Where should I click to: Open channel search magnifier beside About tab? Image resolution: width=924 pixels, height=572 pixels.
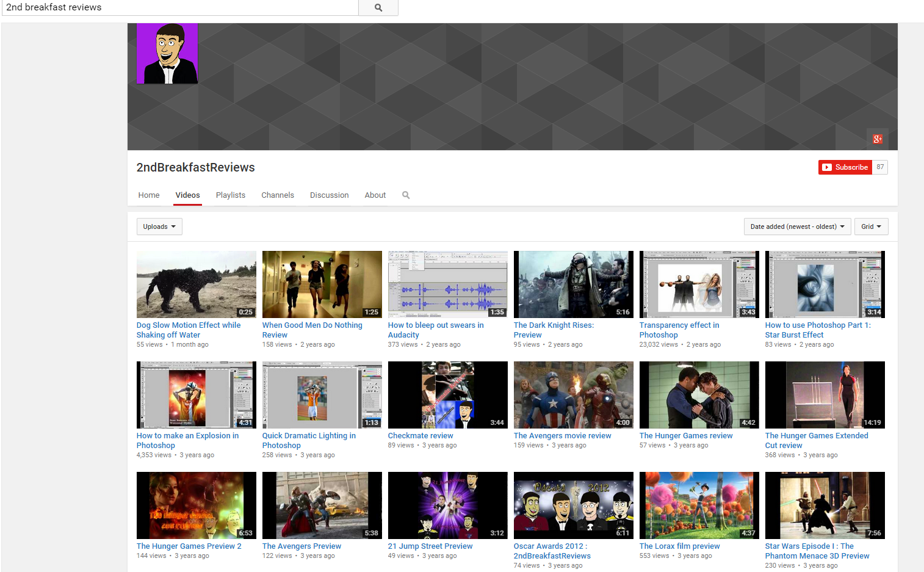406,195
